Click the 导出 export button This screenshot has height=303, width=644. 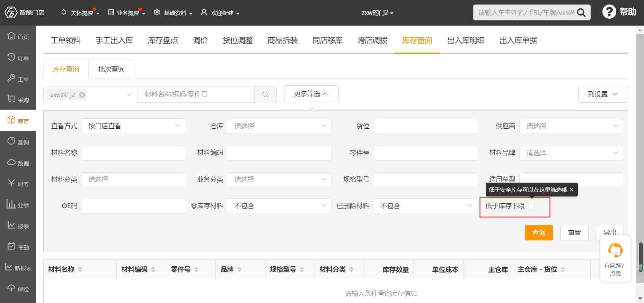[x=610, y=232]
